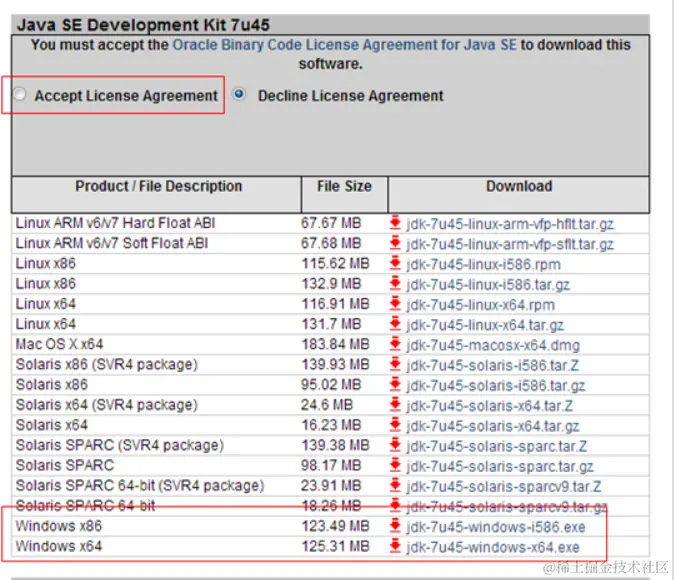Screen dimensions: 674x580
Task: Open the jdk-7u45-solaris-sparcv9.tar.gz link
Action: [x=507, y=507]
